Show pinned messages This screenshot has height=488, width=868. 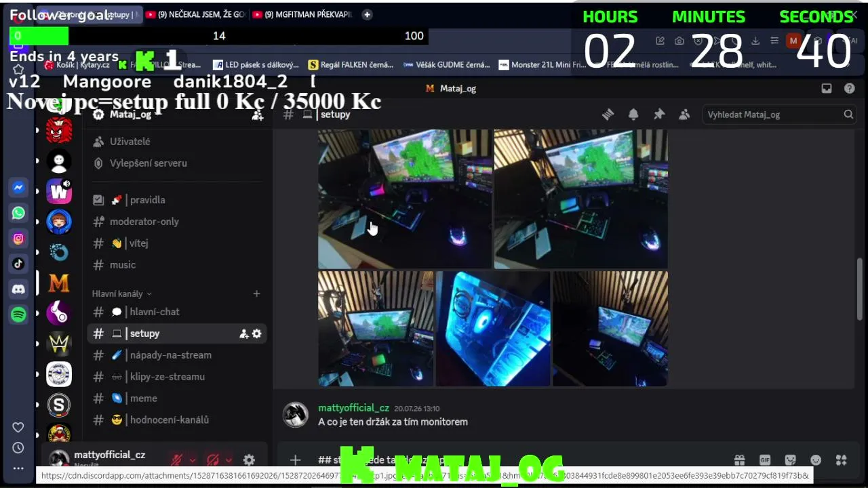659,115
